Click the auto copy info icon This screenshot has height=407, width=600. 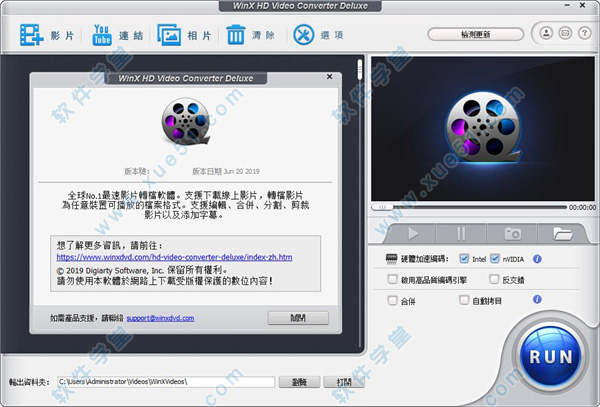tap(537, 299)
